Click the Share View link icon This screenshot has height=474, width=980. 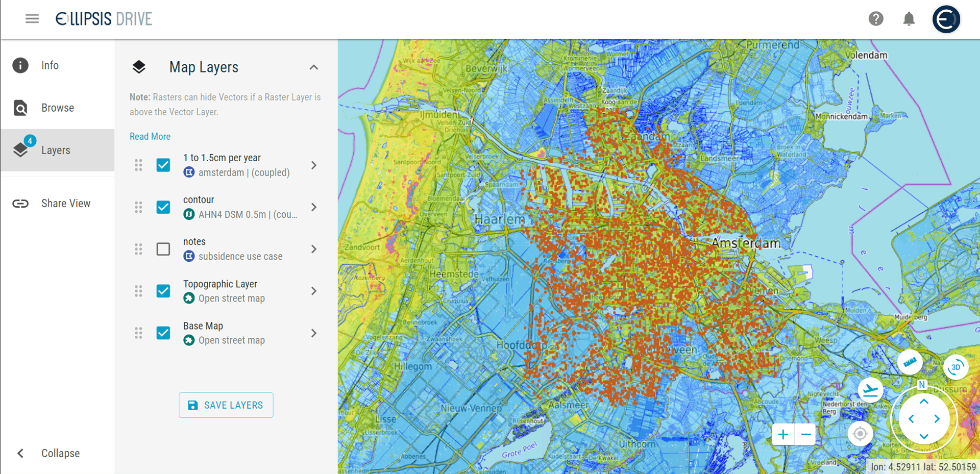20,204
